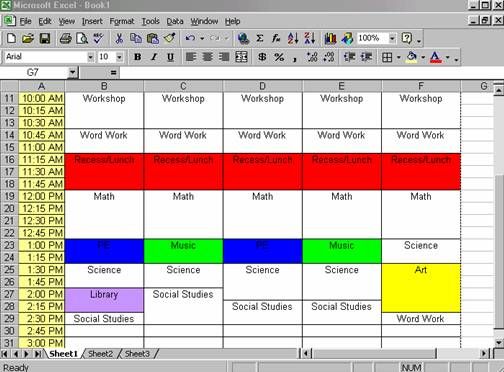Open a file with the Open folder icon
This screenshot has width=504, height=372.
[x=28, y=38]
